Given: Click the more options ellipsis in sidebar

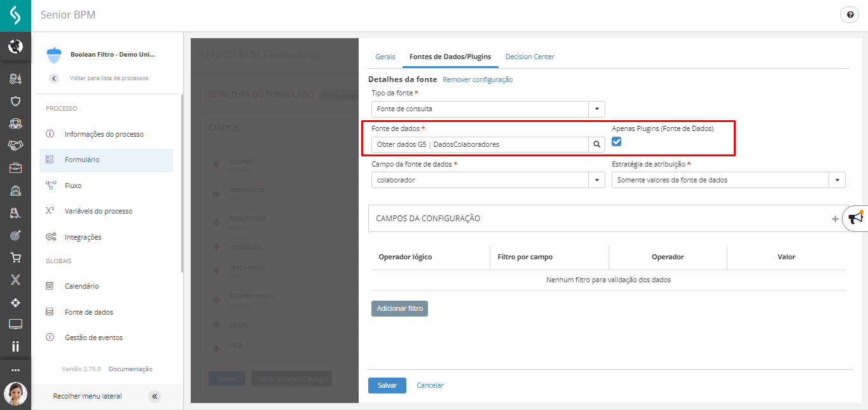Looking at the screenshot, I should coord(15,370).
